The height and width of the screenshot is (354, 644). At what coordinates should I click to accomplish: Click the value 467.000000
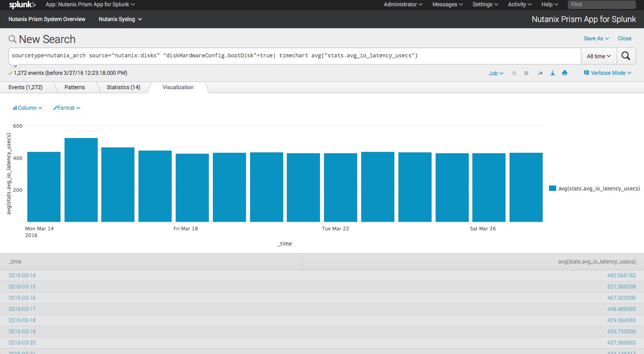(x=621, y=298)
